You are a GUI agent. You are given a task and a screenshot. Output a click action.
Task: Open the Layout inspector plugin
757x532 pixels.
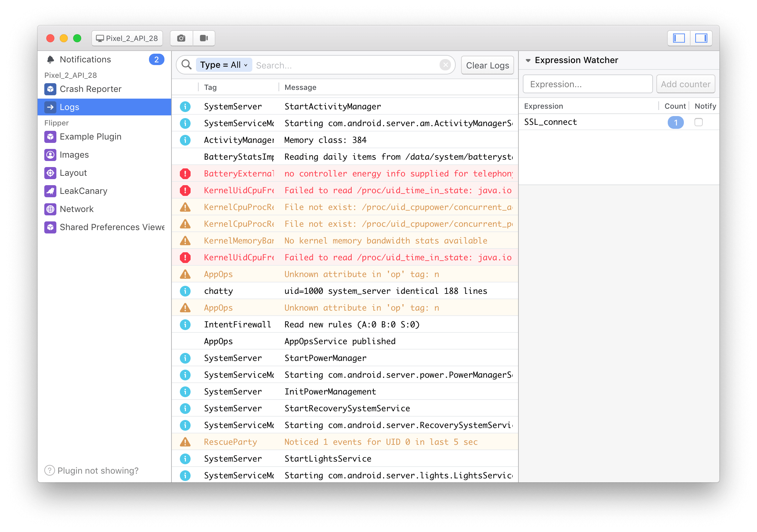point(73,173)
